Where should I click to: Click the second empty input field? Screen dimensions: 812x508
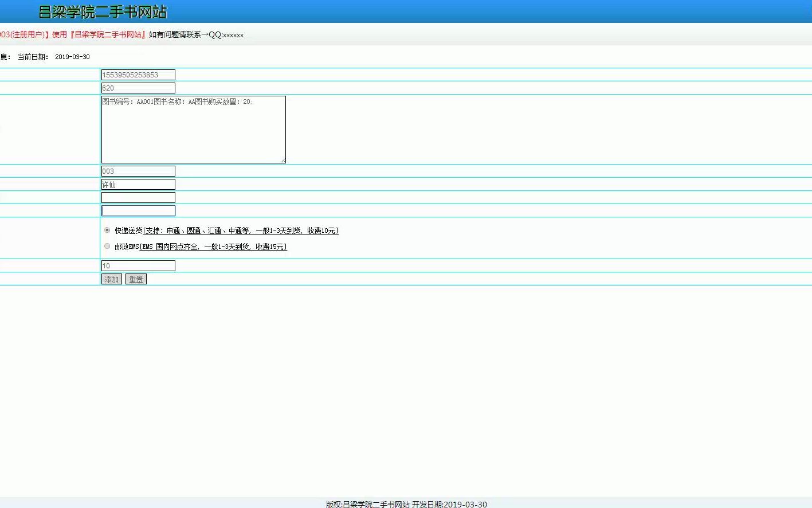click(138, 210)
